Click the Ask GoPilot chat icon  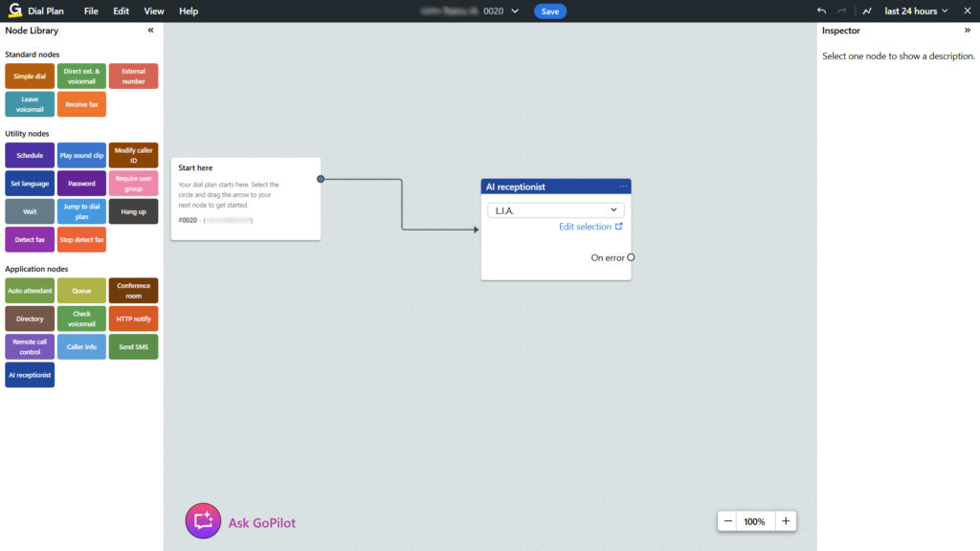[202, 521]
